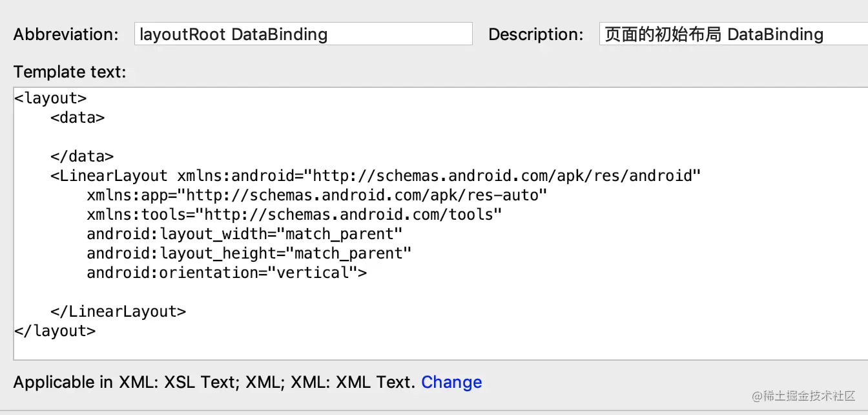Select the xmlns:tools schema line
The width and height of the screenshot is (868, 415).
pos(294,215)
